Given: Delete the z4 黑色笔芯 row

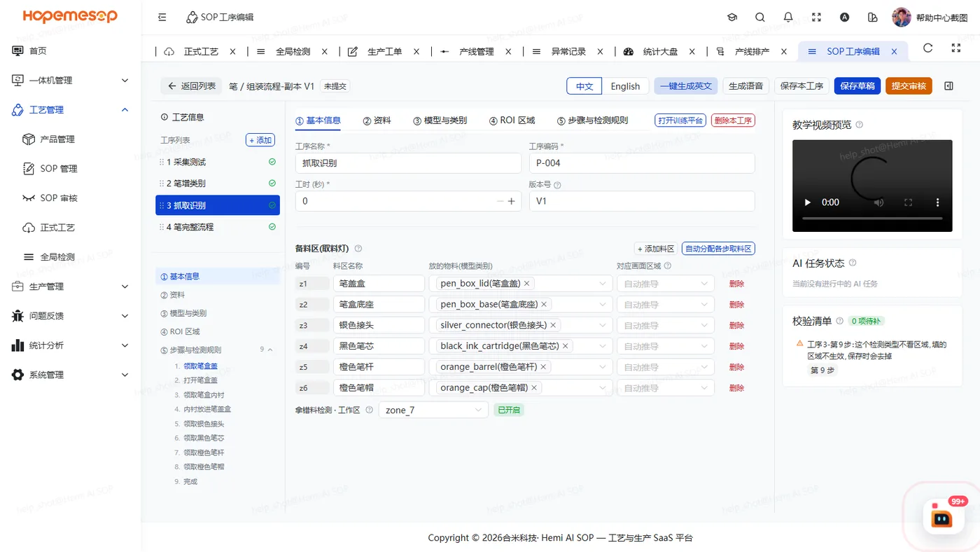Looking at the screenshot, I should click(736, 346).
